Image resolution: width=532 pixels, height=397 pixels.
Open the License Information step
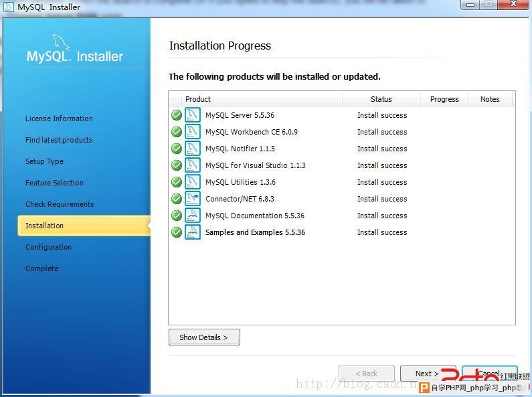59,118
